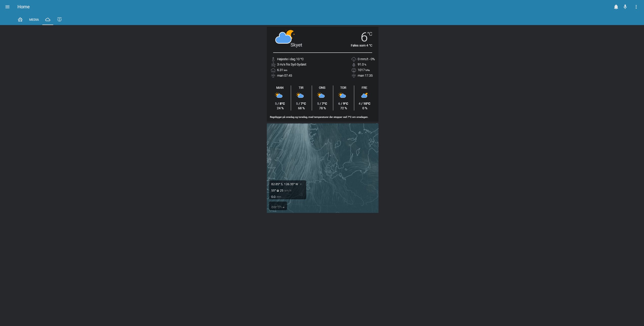
Task: Click the sunset man 17.35 icon
Action: pyautogui.click(x=354, y=76)
